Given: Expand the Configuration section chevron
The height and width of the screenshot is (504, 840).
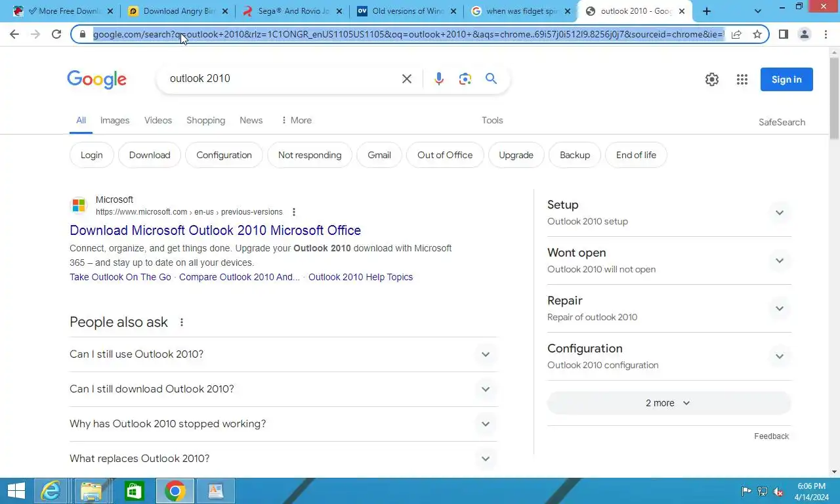Looking at the screenshot, I should click(x=780, y=356).
